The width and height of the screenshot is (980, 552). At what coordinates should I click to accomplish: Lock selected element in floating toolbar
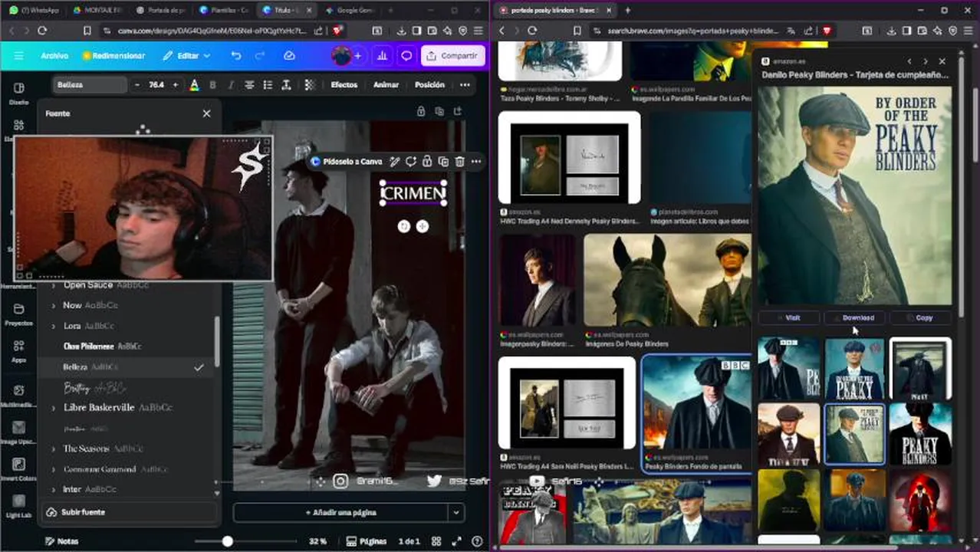[427, 162]
